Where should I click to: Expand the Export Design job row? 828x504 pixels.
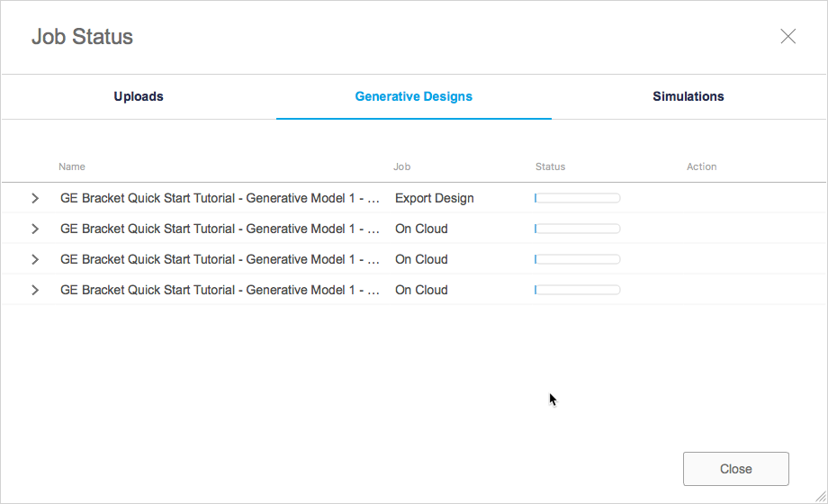point(35,198)
